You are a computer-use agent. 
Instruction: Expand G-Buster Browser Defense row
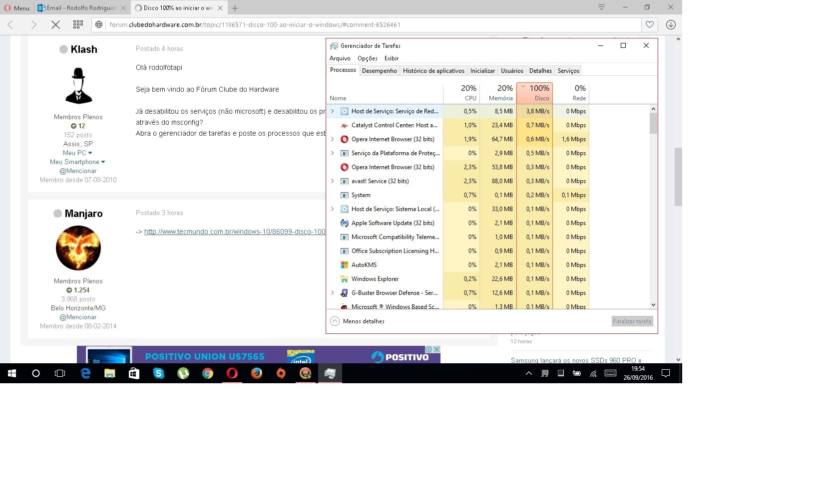(x=333, y=293)
